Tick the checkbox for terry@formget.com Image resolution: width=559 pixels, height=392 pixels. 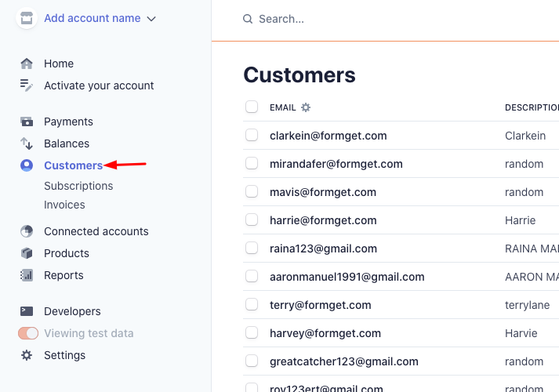[x=252, y=305]
